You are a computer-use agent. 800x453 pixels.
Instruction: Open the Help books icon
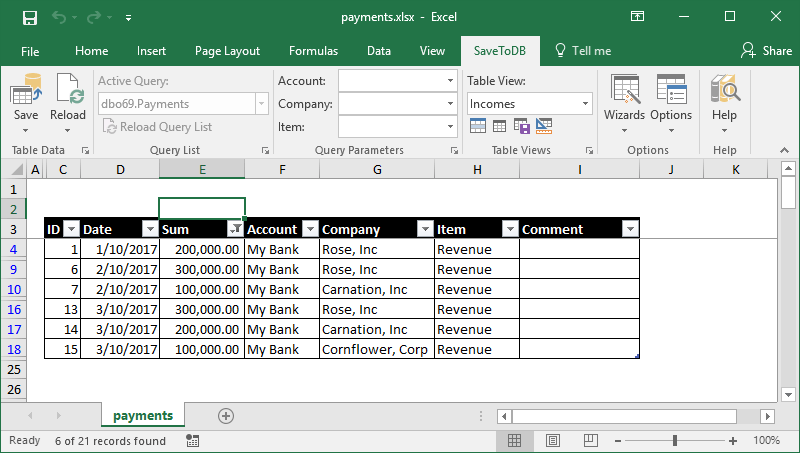click(x=724, y=89)
